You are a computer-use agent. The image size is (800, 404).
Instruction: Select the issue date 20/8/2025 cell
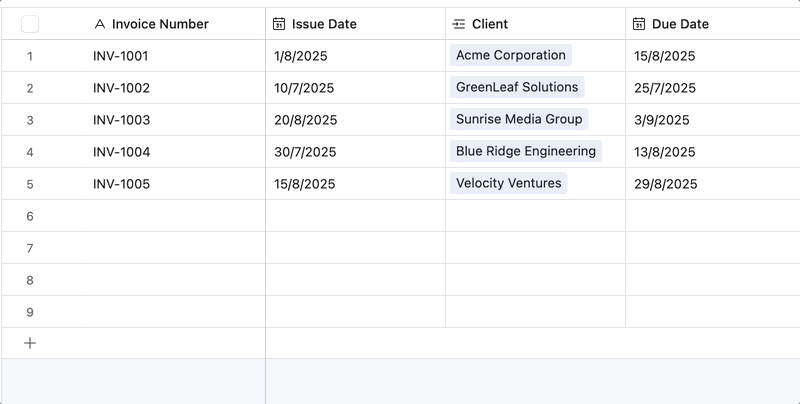305,120
